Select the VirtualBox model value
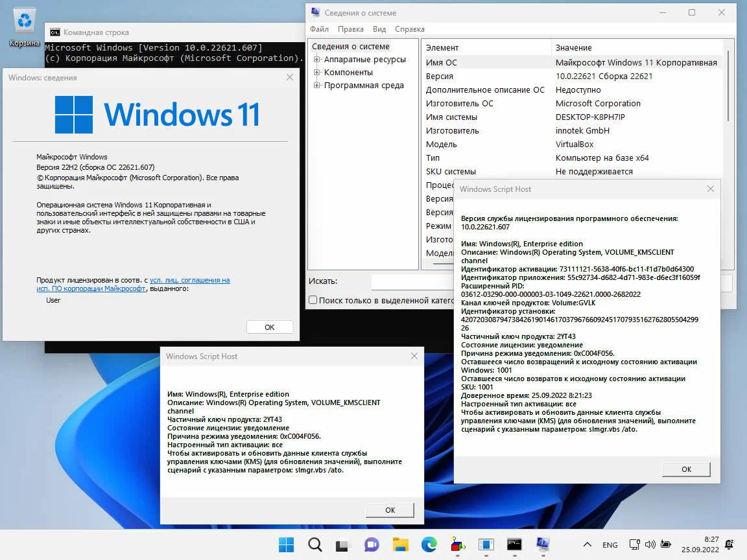 [x=575, y=145]
